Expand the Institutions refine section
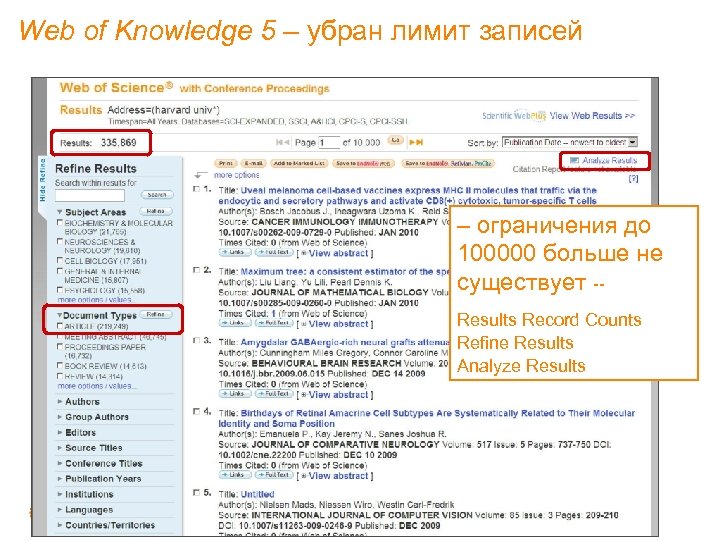Screen dimensions: 720x540 coord(60,494)
